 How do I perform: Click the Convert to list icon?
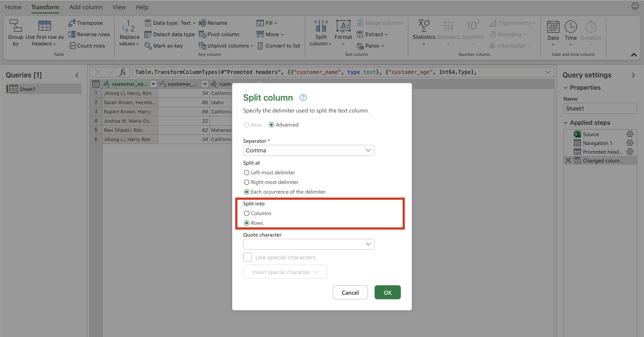point(260,46)
